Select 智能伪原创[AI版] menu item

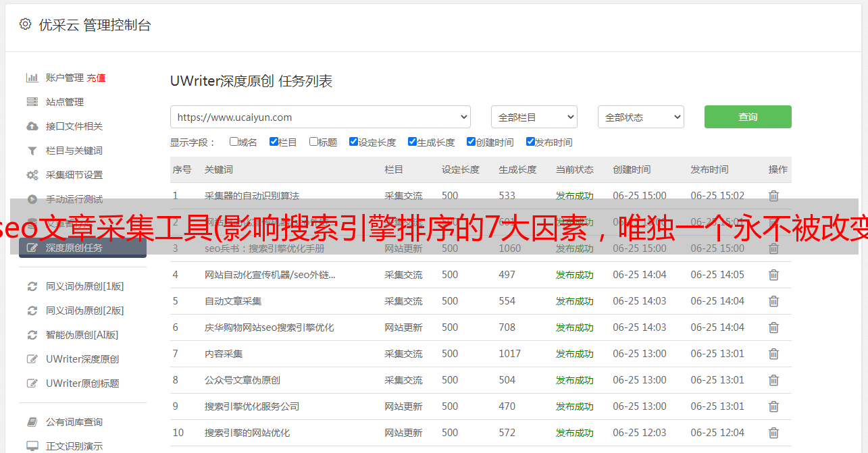pyautogui.click(x=82, y=335)
